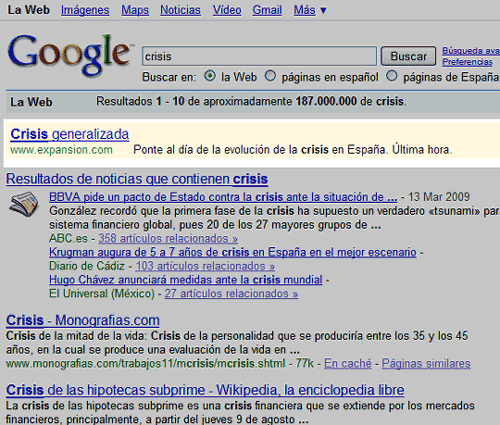The height and width of the screenshot is (425, 500).
Task: Click the monografias.com URL text
Action: [x=145, y=363]
